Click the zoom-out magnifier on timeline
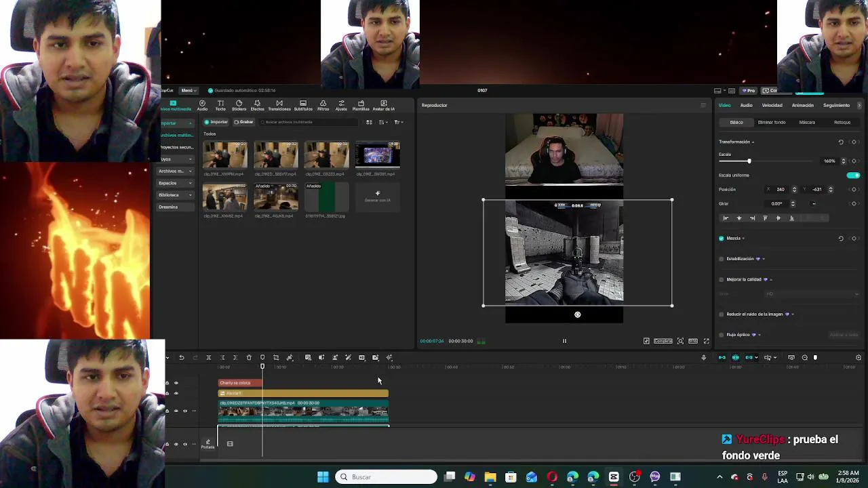868x488 pixels. coord(804,358)
